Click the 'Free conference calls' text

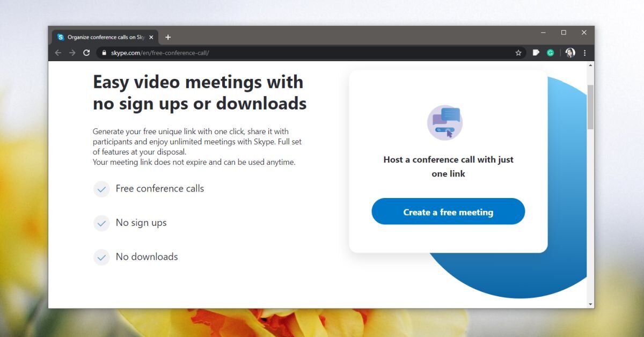160,188
